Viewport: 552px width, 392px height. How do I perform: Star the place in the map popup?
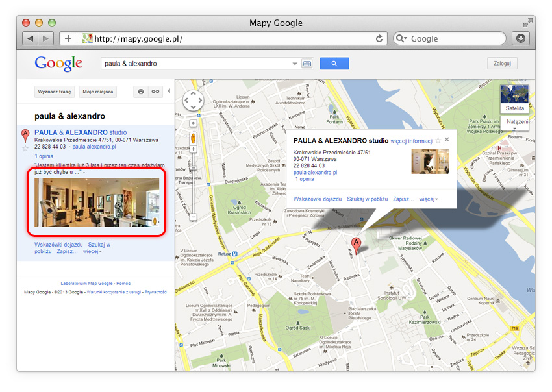[438, 140]
